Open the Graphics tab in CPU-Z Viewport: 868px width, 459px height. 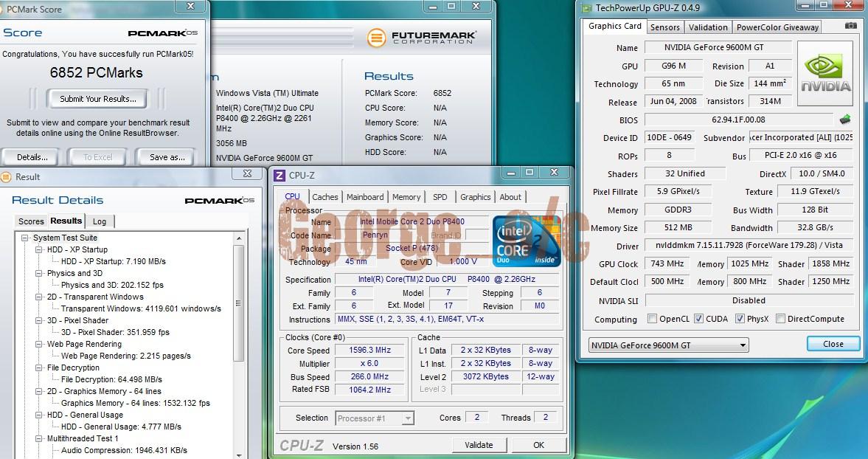pyautogui.click(x=475, y=196)
